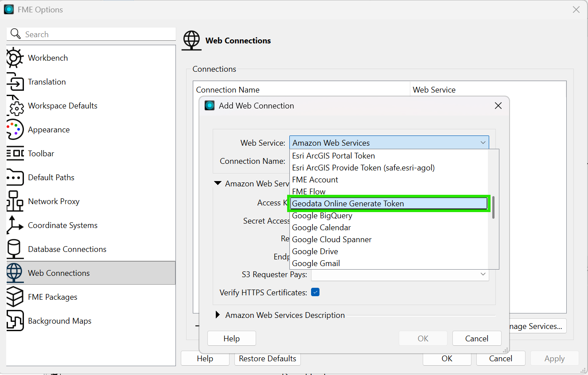Screen dimensions: 588x375
Task: Toggle Verify HTTPS Certificates checkbox
Action: click(315, 292)
